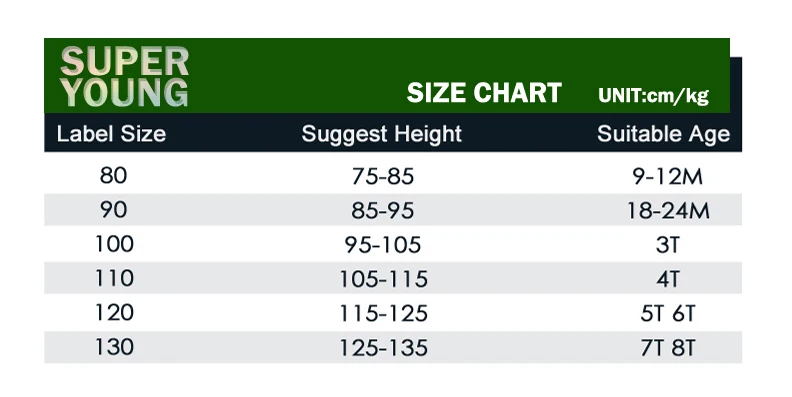Click label size 130 cell

pos(115,347)
